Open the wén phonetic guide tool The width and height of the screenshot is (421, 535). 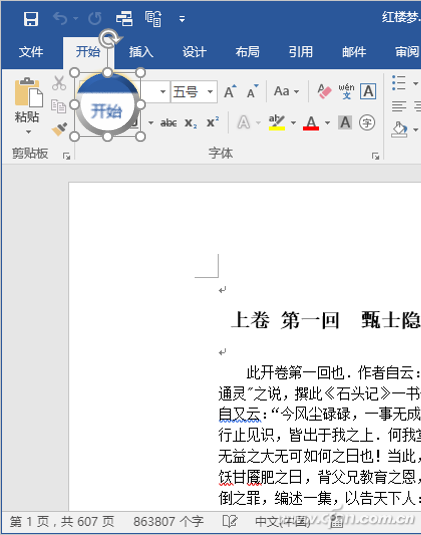[346, 91]
